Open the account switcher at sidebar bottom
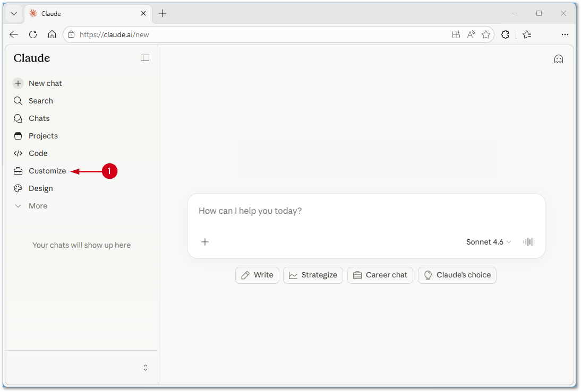Screen dimensions: 581x392 (146, 368)
